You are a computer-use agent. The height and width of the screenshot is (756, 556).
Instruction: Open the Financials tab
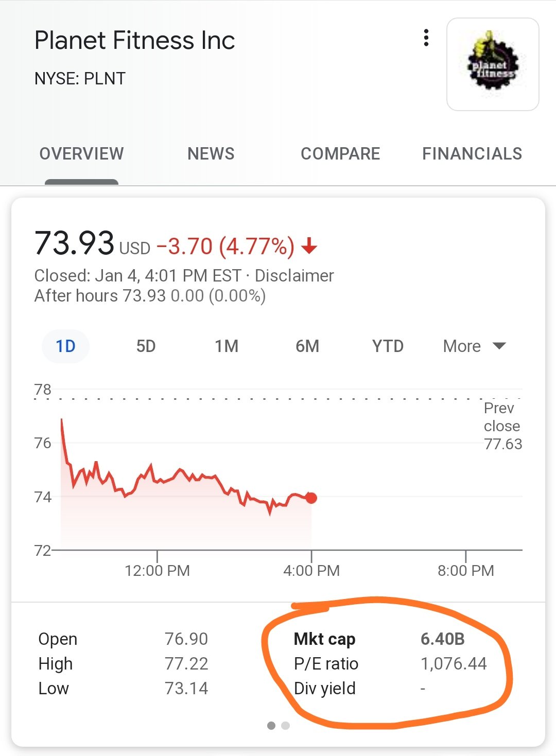coord(472,153)
